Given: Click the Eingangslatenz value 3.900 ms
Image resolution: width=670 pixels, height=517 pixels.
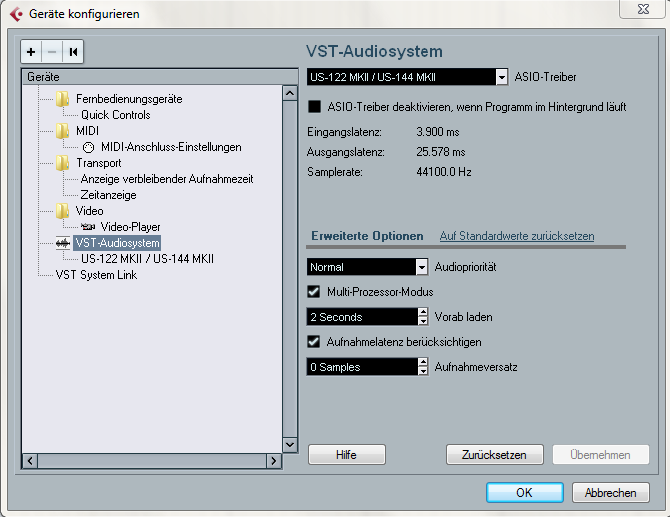Looking at the screenshot, I should tap(438, 132).
